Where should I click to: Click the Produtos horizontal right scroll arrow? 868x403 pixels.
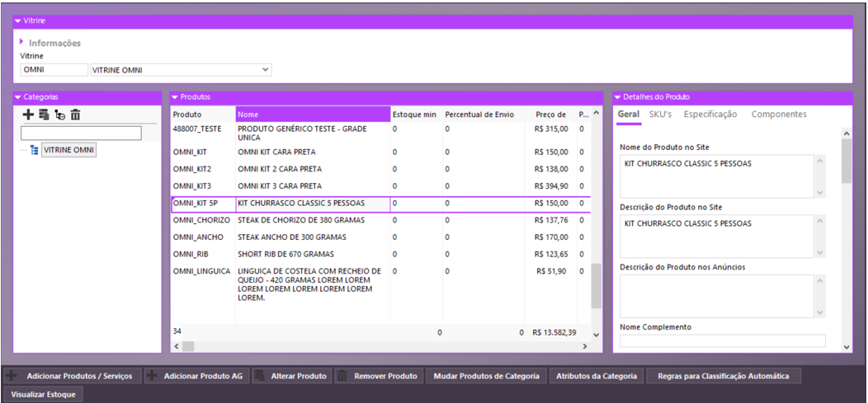coord(584,346)
